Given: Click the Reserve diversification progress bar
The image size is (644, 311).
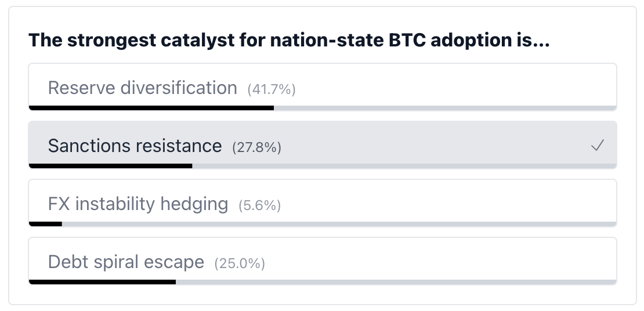Looking at the screenshot, I should [x=151, y=108].
